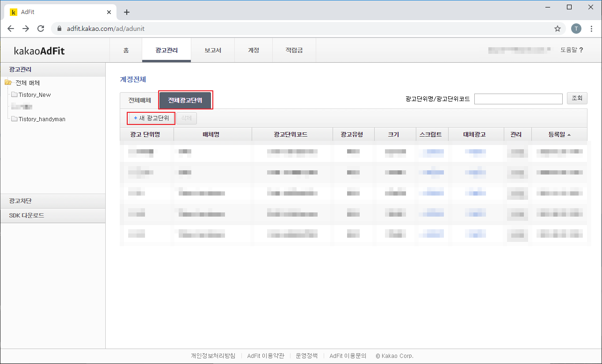Open 운영정책 footer link

(307, 356)
